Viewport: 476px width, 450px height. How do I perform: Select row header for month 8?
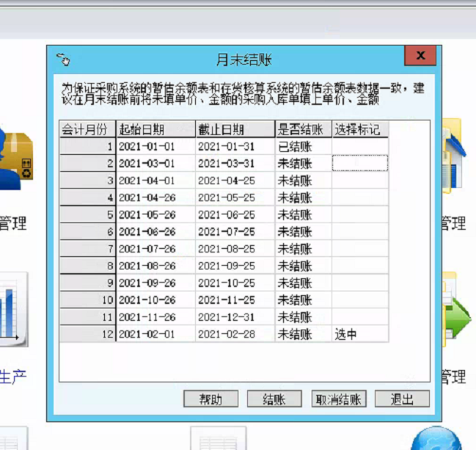pos(87,266)
